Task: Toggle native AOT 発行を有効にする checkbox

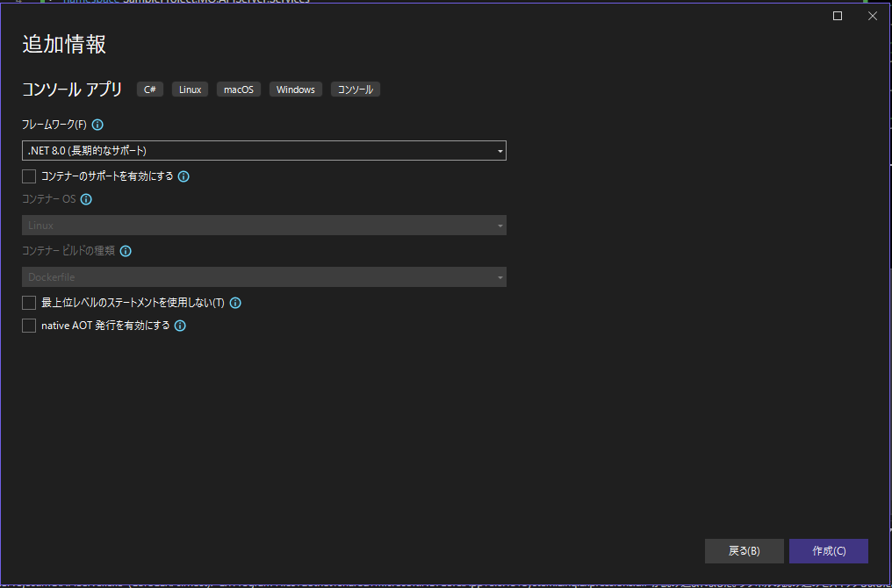Action: 29,326
